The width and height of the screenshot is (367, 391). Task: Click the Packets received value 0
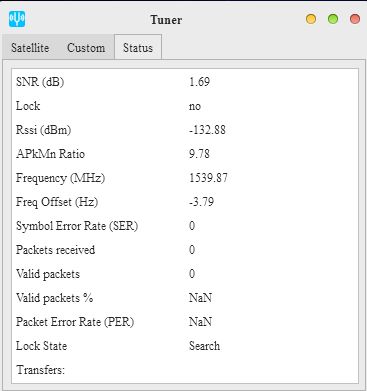pos(192,250)
